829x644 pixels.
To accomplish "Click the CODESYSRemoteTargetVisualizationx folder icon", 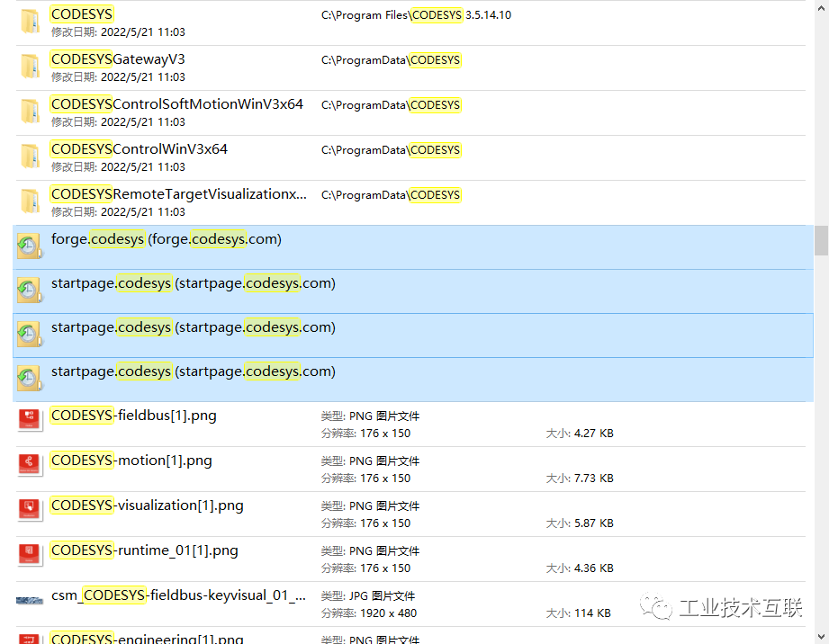I will (x=30, y=201).
